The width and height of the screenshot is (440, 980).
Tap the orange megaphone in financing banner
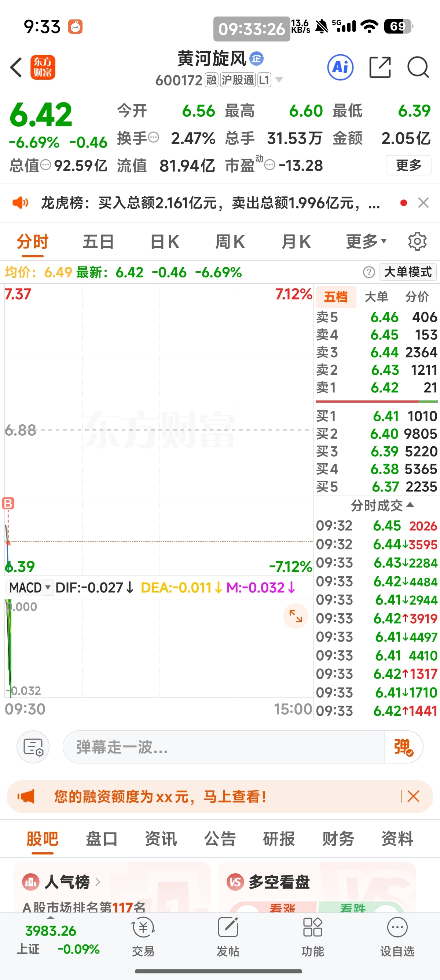point(26,796)
